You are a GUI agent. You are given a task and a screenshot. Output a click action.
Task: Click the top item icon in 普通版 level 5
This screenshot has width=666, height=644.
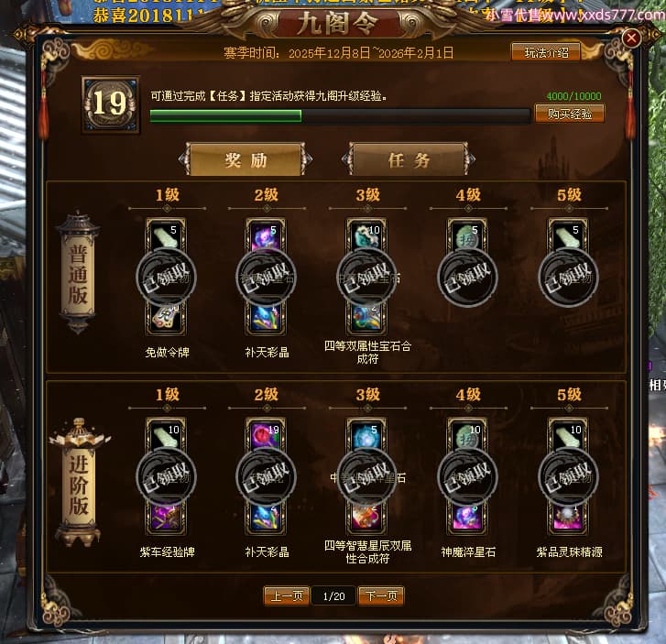(x=568, y=235)
